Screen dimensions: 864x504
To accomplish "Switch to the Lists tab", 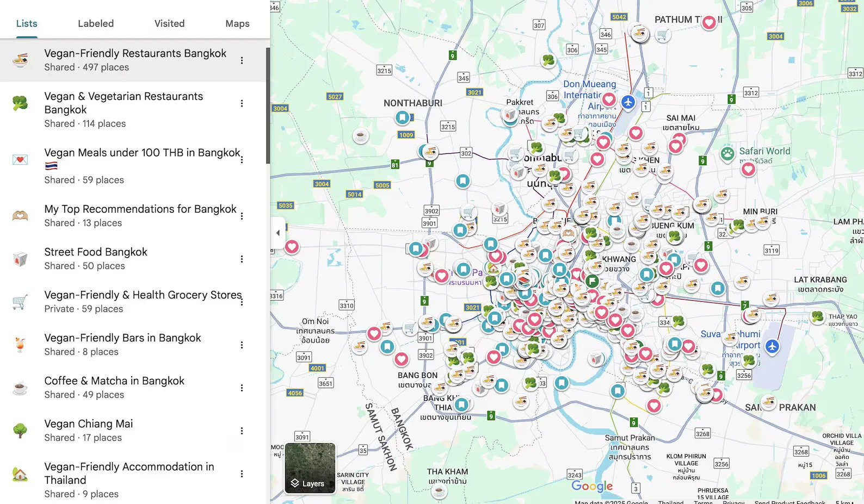I will pyautogui.click(x=27, y=23).
